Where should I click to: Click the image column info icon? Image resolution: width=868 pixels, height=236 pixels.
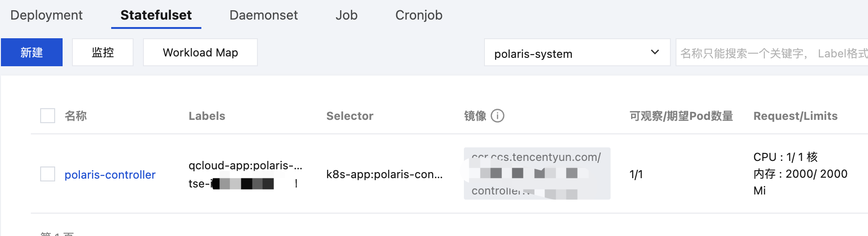(498, 116)
